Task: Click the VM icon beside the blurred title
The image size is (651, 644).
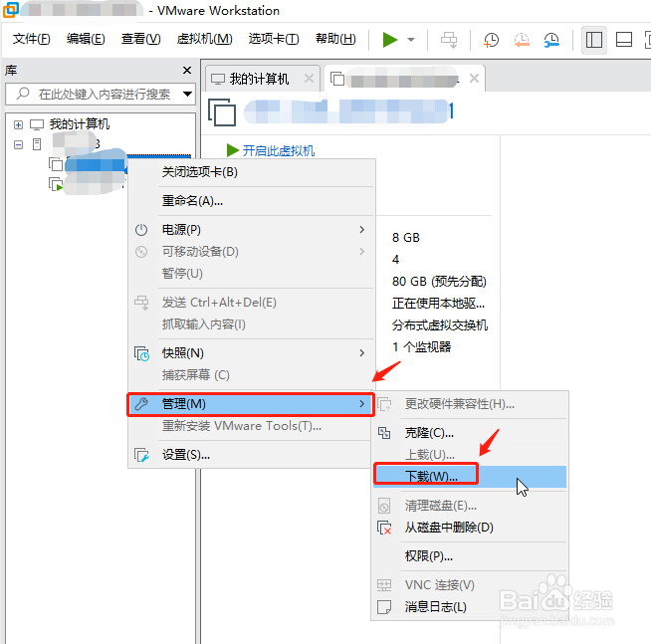Action: click(222, 112)
